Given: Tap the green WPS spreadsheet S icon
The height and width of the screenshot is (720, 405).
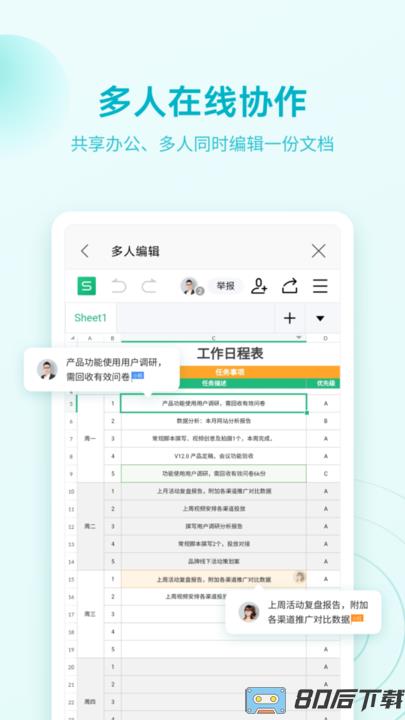Looking at the screenshot, I should tap(86, 286).
